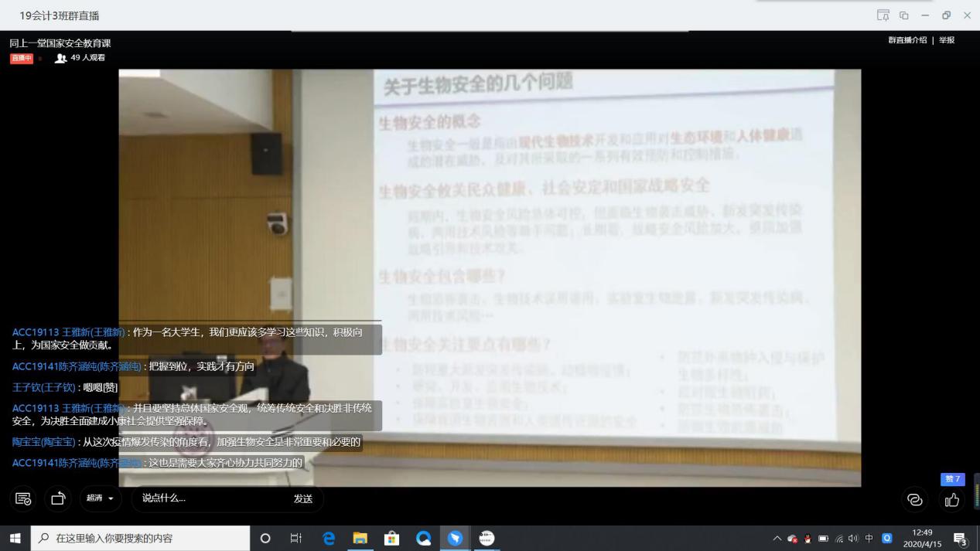Open Microsoft Edge from the taskbar
The height and width of the screenshot is (551, 980).
[x=329, y=539]
